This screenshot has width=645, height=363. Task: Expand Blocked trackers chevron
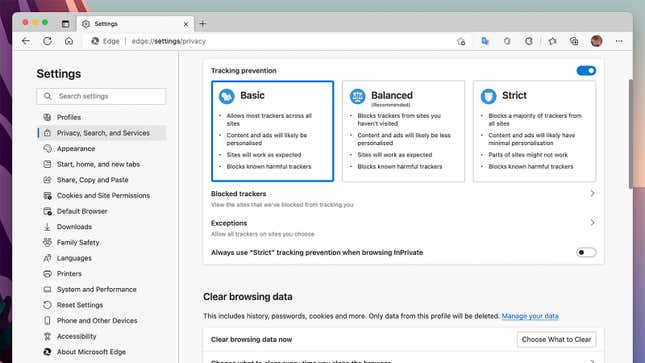[x=592, y=193]
